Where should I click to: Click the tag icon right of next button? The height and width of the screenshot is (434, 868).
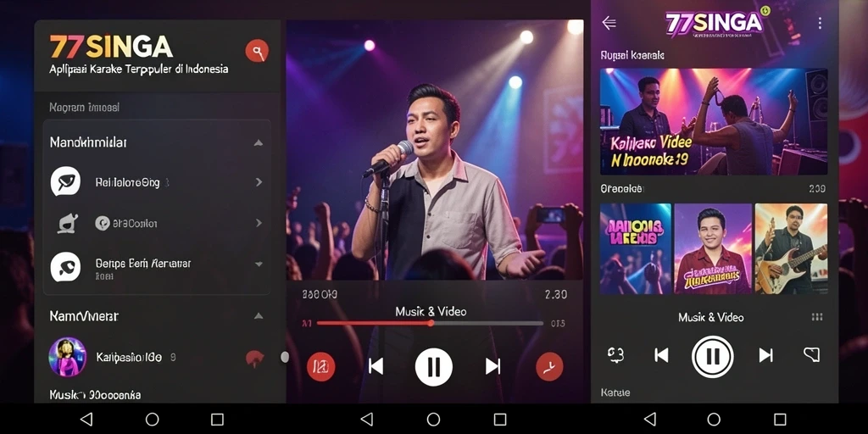click(x=811, y=354)
